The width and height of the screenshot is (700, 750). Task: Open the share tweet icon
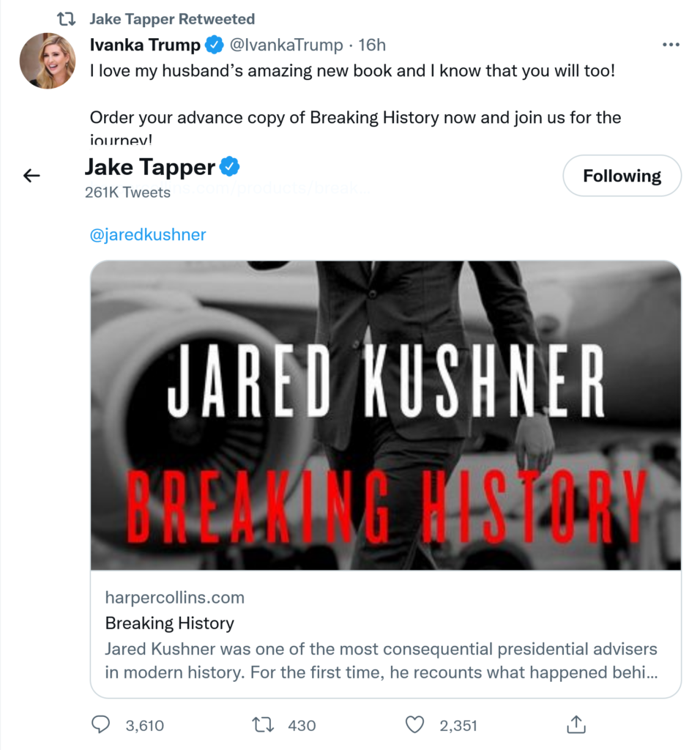click(576, 725)
